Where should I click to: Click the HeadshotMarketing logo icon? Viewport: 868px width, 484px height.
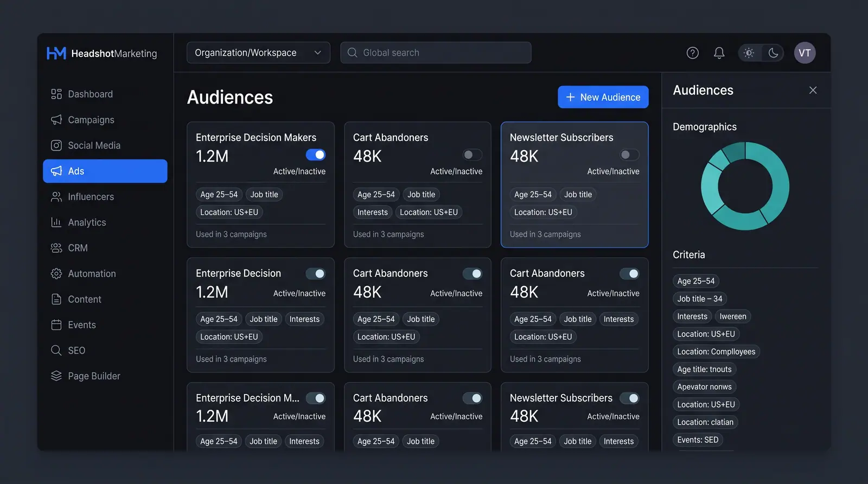tap(56, 53)
